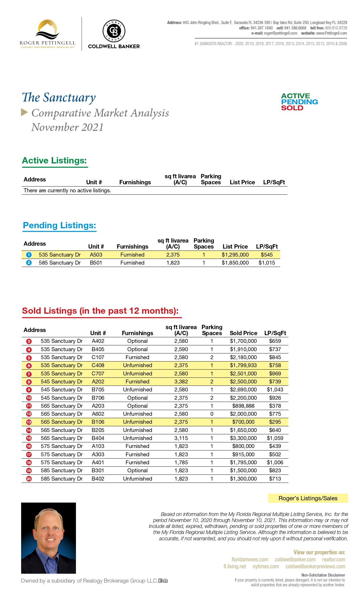The image size is (364, 600).
Task: Click the red number 16 marker for A103
Action: click(29, 446)
